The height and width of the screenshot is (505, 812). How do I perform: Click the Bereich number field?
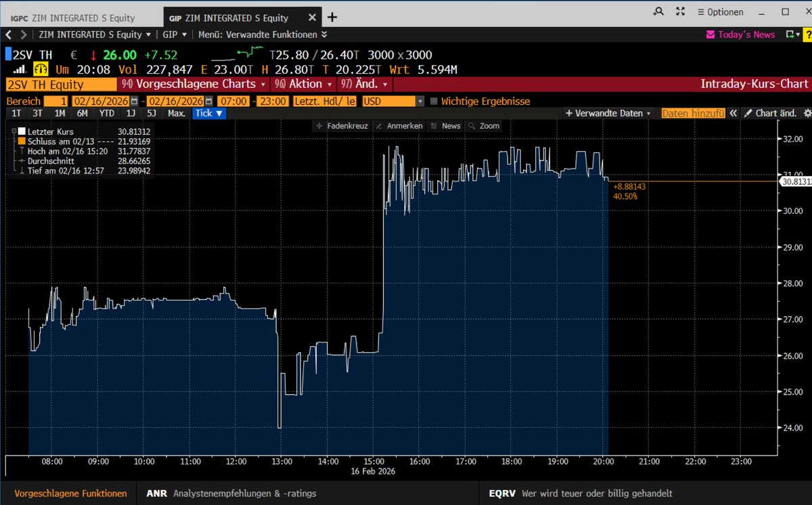56,102
